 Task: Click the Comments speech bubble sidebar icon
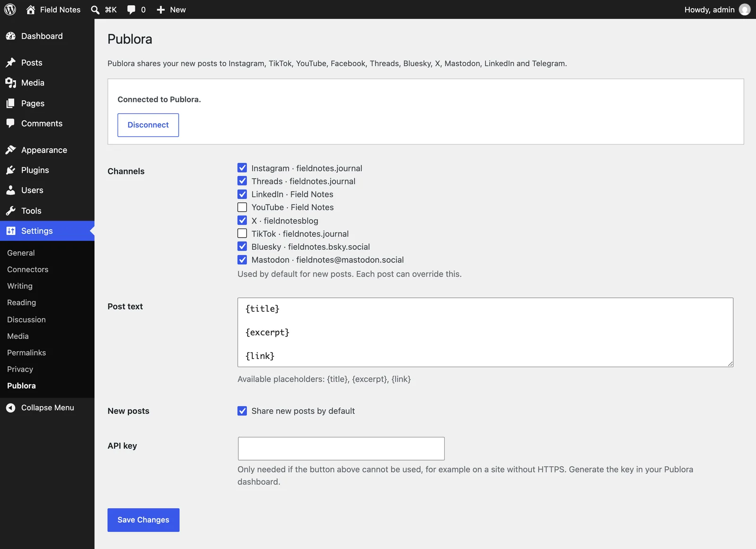pos(10,123)
